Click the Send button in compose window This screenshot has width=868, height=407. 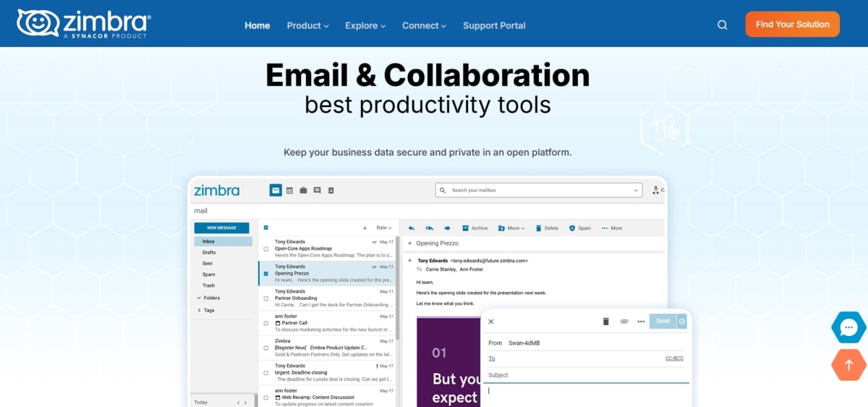coord(662,322)
